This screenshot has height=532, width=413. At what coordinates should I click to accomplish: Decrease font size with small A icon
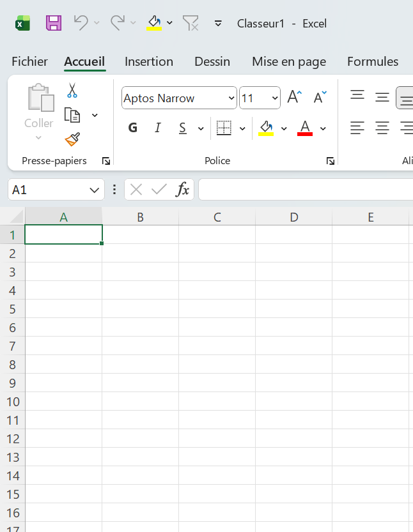point(320,97)
